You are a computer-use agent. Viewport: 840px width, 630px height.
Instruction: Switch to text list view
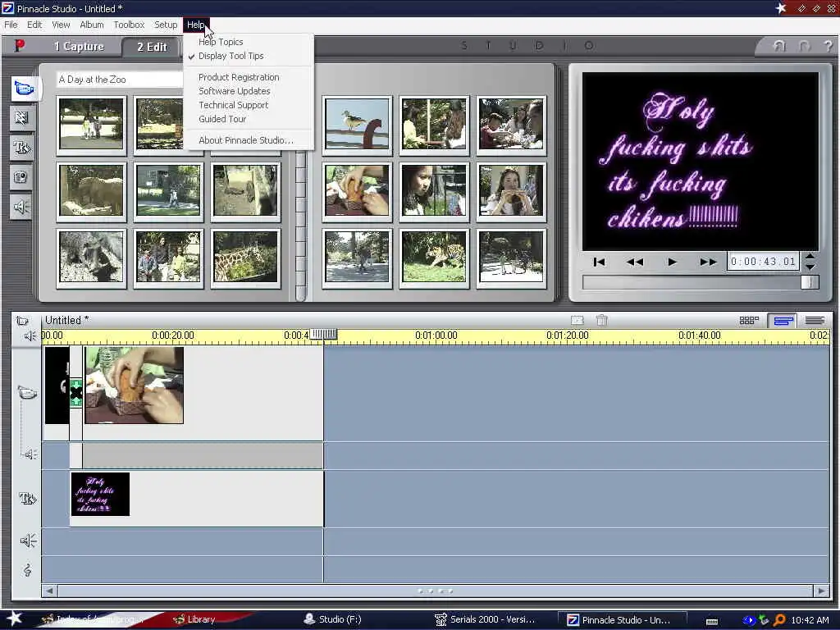(x=815, y=321)
